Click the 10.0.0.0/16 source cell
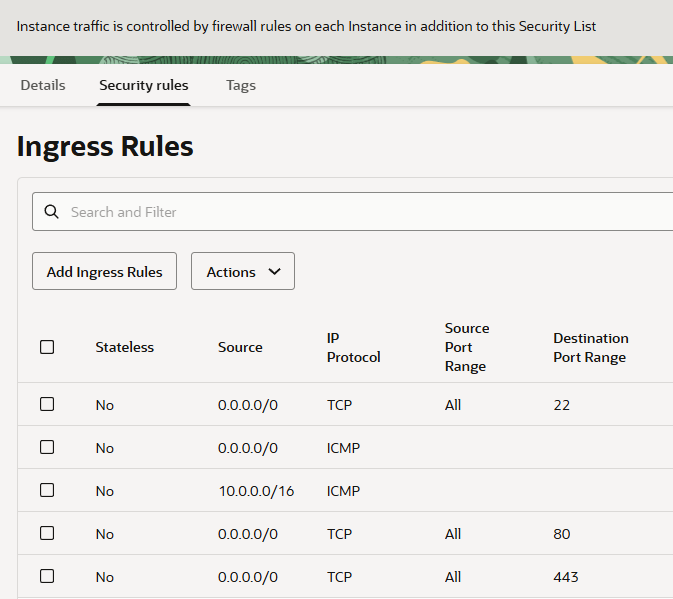 [256, 491]
